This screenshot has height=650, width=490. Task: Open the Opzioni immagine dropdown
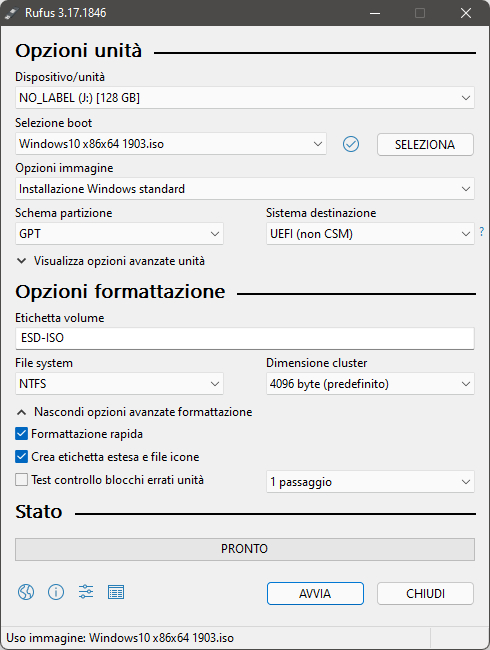(245, 189)
